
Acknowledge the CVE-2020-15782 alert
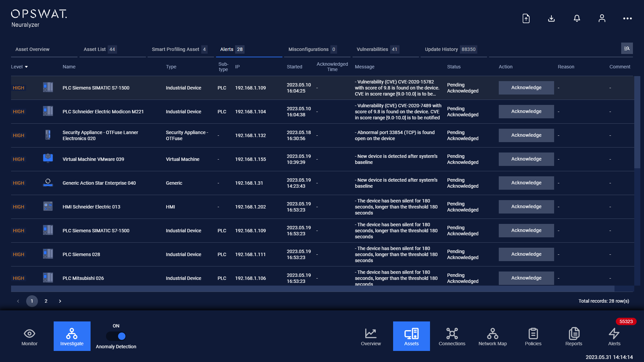pyautogui.click(x=526, y=87)
